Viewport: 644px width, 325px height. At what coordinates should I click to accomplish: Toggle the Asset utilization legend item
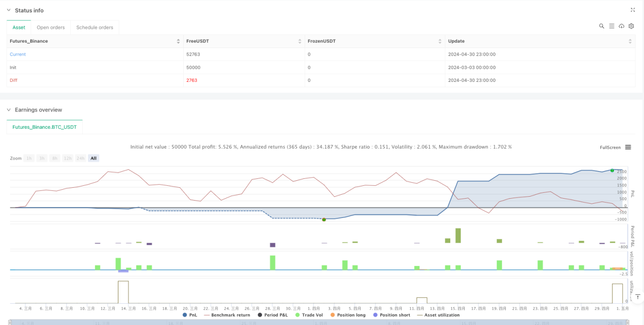pos(438,315)
